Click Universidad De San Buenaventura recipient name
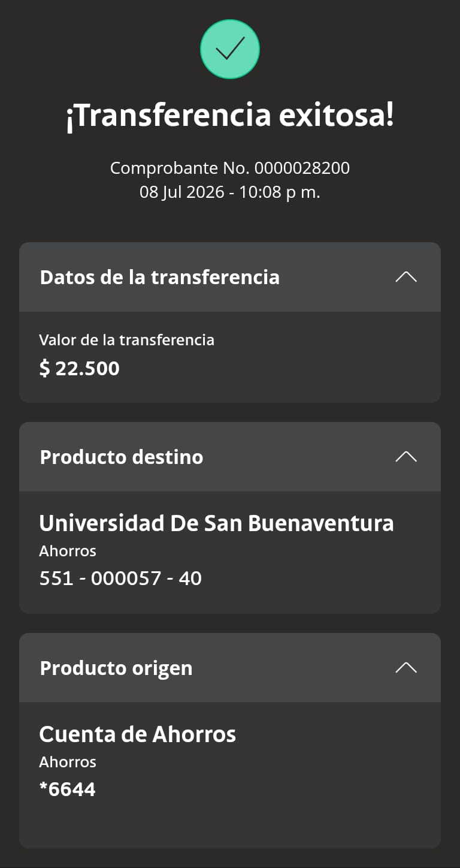This screenshot has height=868, width=460. click(x=216, y=523)
